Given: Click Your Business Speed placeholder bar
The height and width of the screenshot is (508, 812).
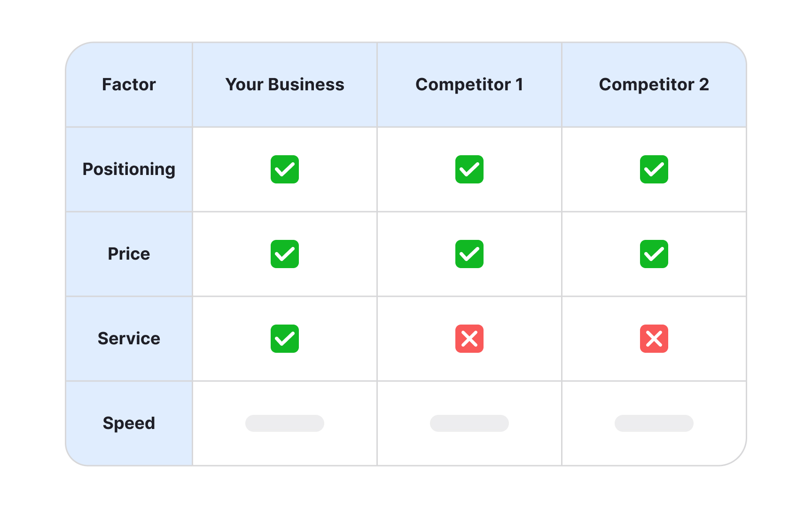Looking at the screenshot, I should [x=285, y=423].
